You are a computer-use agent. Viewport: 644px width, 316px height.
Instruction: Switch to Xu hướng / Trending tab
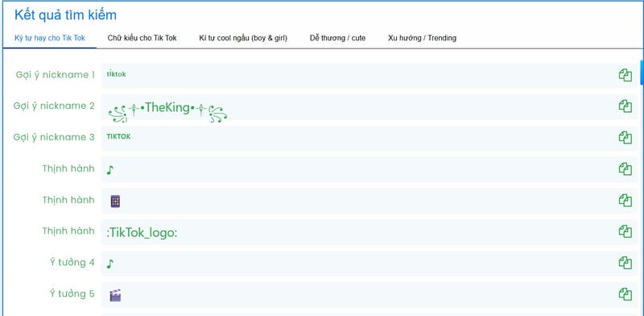[422, 38]
